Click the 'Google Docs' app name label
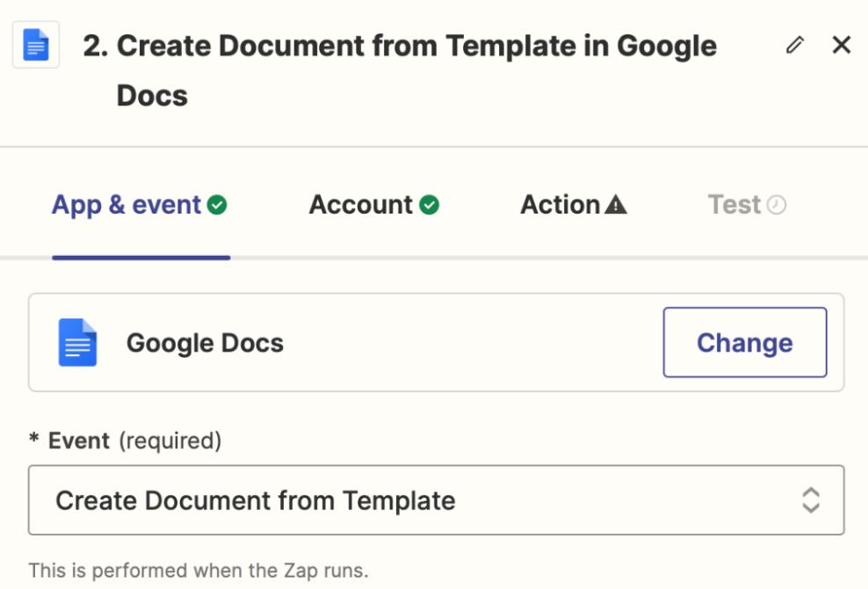This screenshot has height=589, width=868. click(206, 343)
